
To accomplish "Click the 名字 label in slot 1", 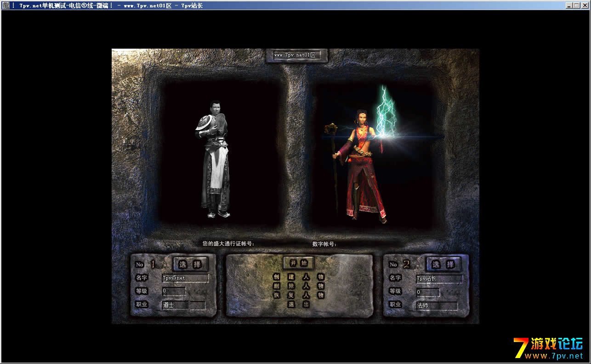I will click(x=142, y=278).
